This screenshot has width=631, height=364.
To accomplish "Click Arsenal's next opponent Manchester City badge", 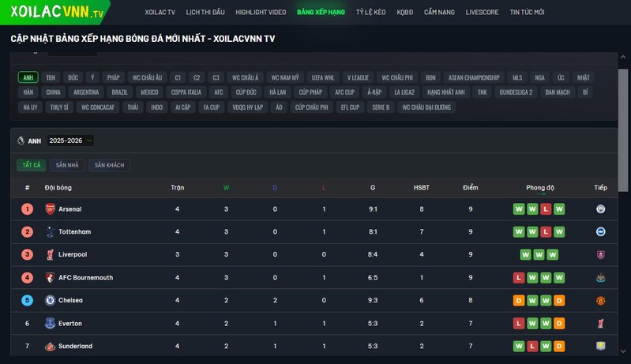I will point(601,209).
